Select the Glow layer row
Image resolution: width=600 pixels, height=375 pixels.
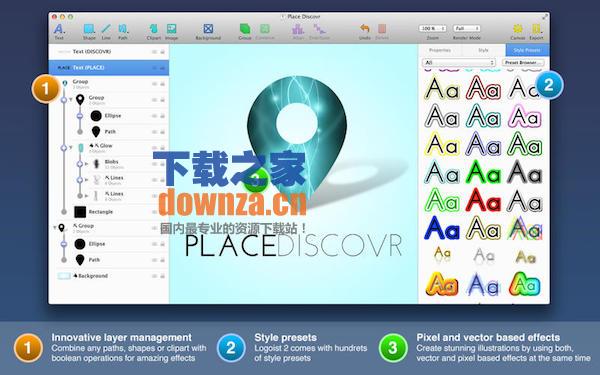coord(109,148)
